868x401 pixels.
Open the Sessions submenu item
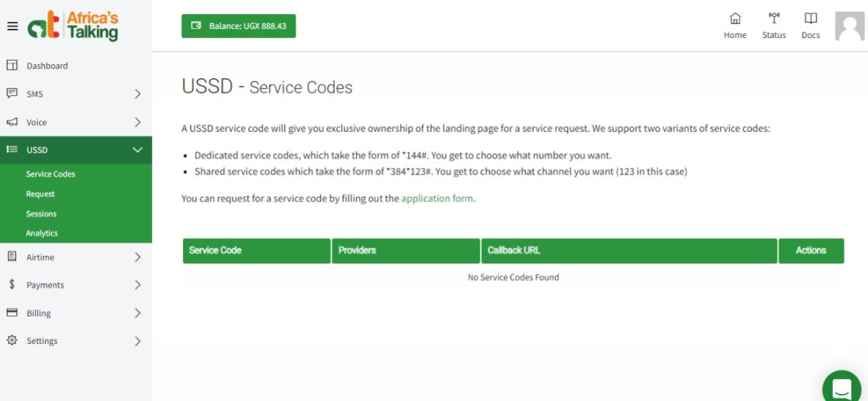42,214
